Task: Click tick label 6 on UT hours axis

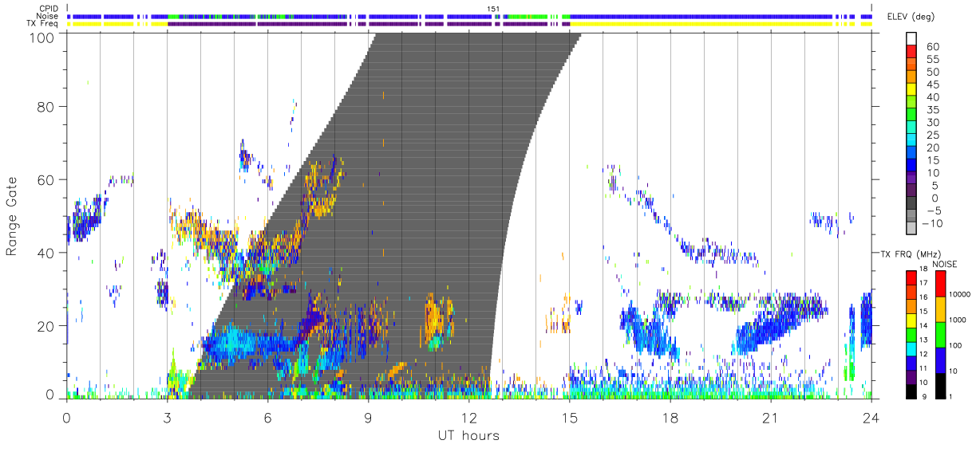Action: coord(267,419)
